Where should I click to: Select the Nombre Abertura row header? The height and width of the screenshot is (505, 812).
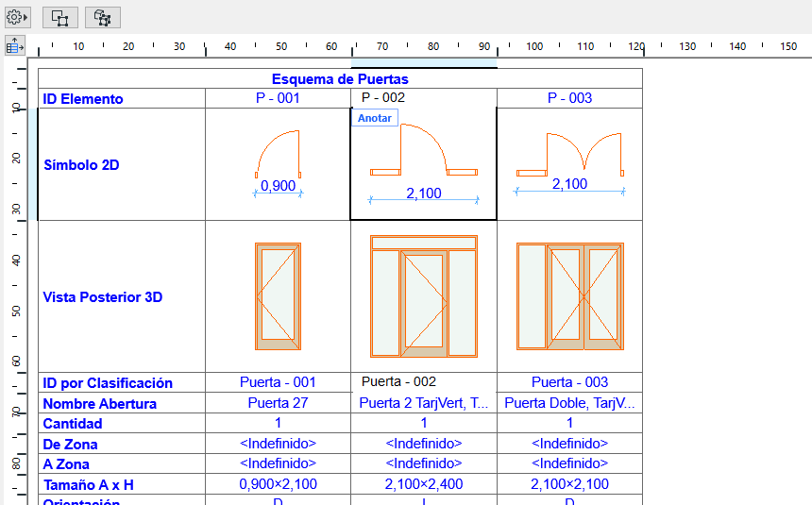[x=122, y=403]
